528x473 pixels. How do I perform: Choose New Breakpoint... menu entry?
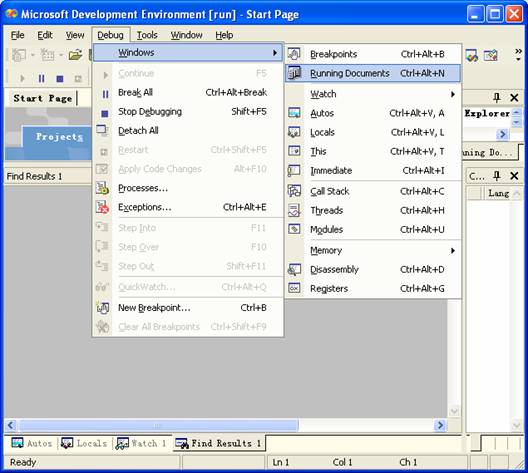tap(154, 307)
